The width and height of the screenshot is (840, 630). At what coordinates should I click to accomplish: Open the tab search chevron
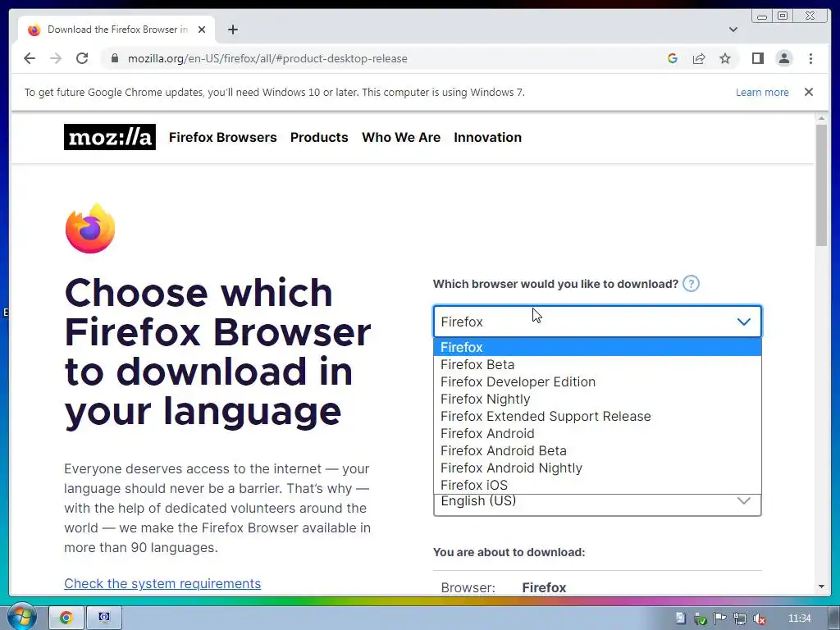click(x=733, y=30)
